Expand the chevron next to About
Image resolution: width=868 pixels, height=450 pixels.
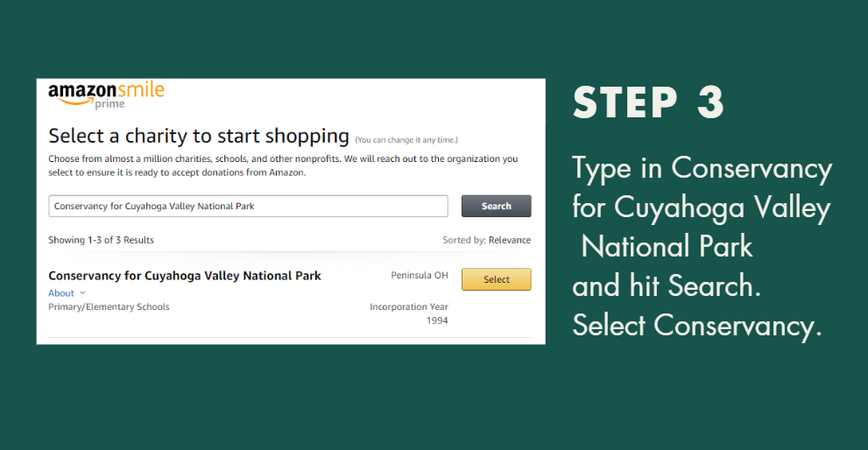click(82, 292)
